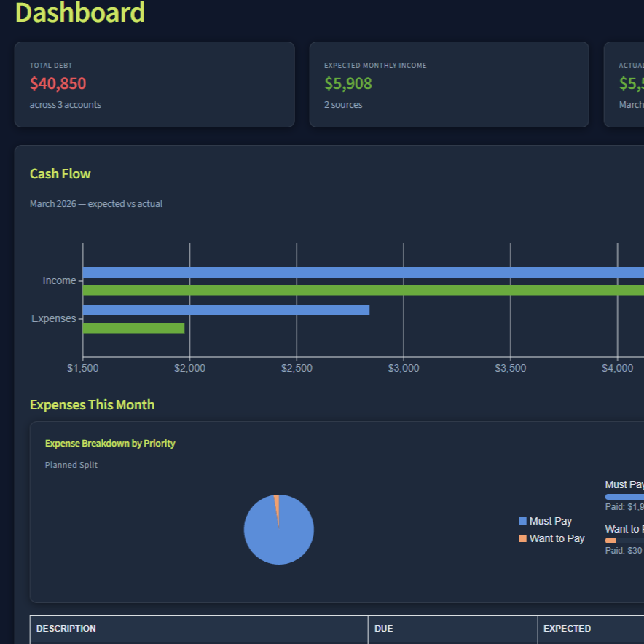
Task: Click the blue expected Expenses bar
Action: [226, 310]
